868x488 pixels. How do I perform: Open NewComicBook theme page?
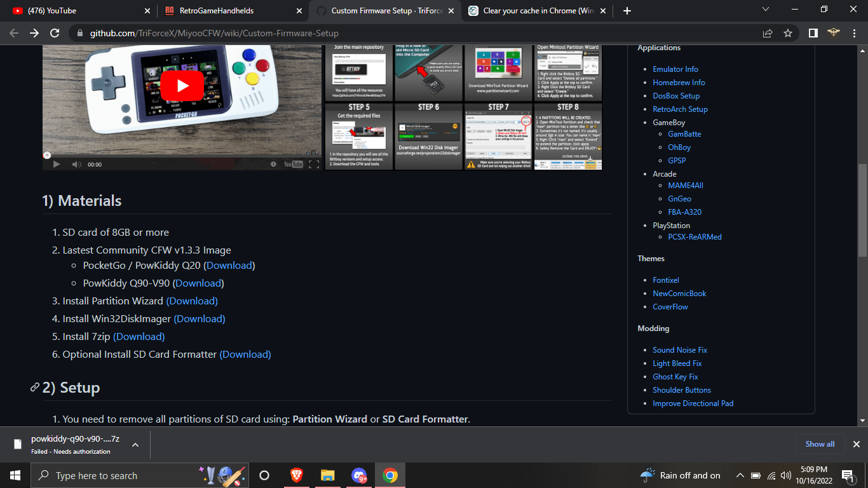679,294
